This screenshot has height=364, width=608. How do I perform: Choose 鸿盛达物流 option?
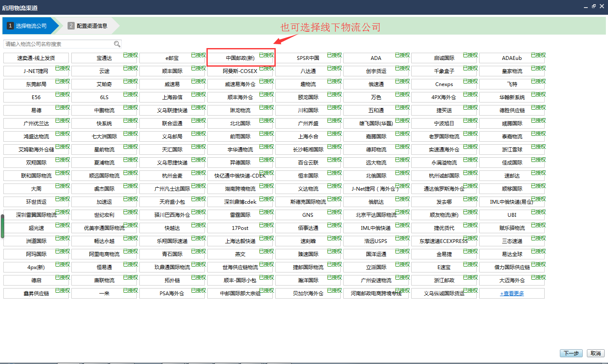pos(36,137)
